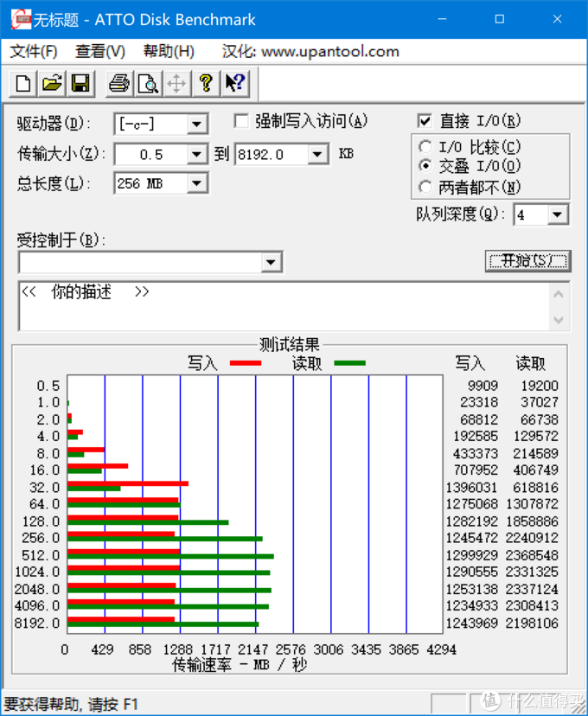Click the Open folder toolbar icon
588x716 pixels.
coord(52,83)
